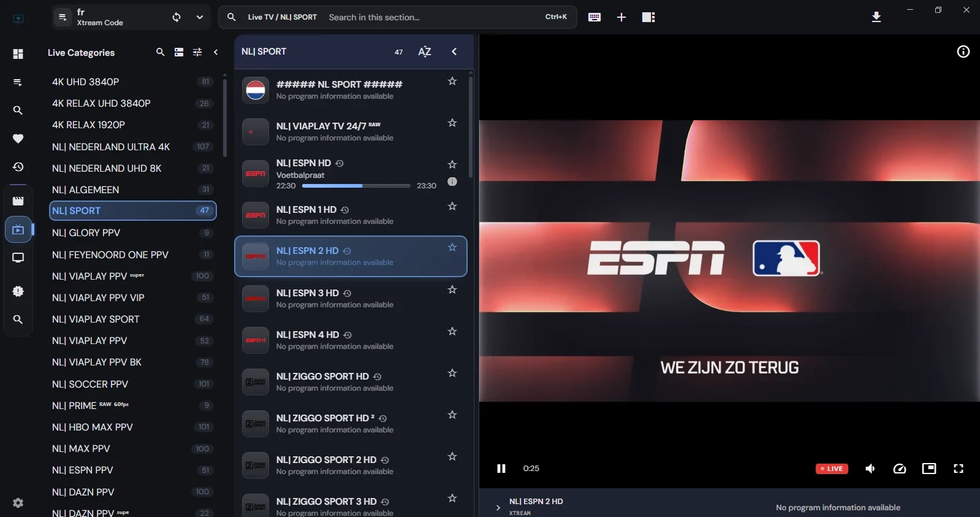Collapse the NL| SPORT channel list
980x517 pixels.
[x=454, y=52]
